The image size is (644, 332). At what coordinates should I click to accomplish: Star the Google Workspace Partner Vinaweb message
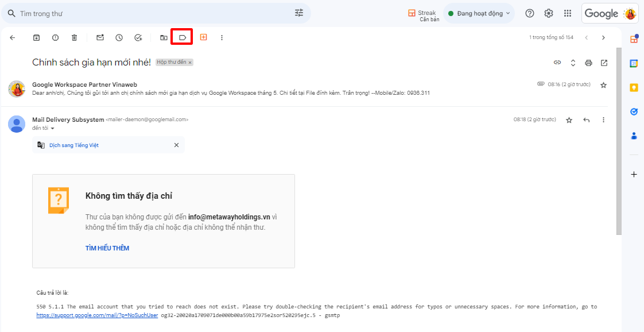click(603, 85)
